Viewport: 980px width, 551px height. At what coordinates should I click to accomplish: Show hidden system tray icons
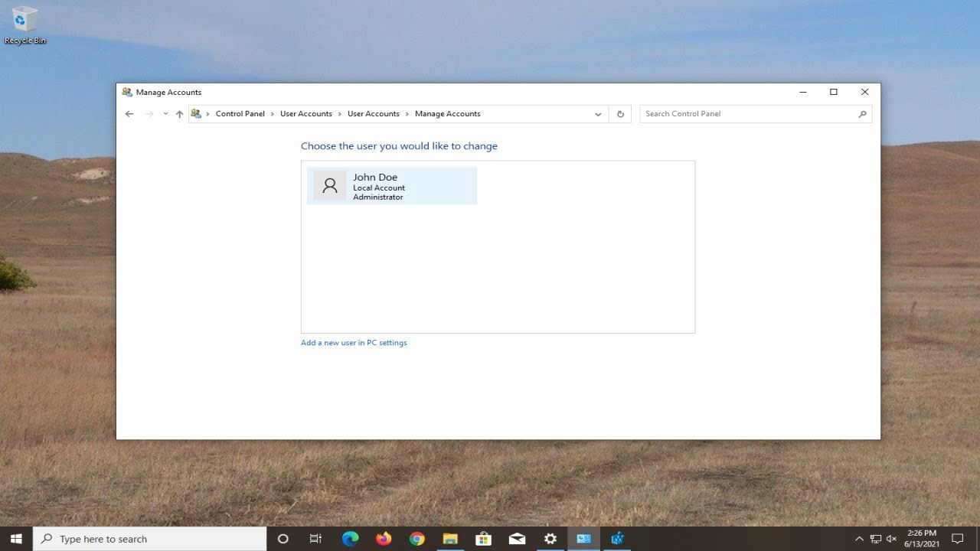859,539
